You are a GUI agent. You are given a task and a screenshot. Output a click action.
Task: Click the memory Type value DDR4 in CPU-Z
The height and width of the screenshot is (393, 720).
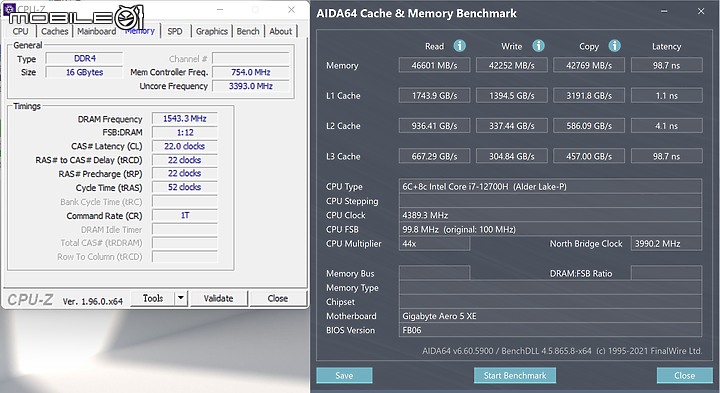click(84, 58)
